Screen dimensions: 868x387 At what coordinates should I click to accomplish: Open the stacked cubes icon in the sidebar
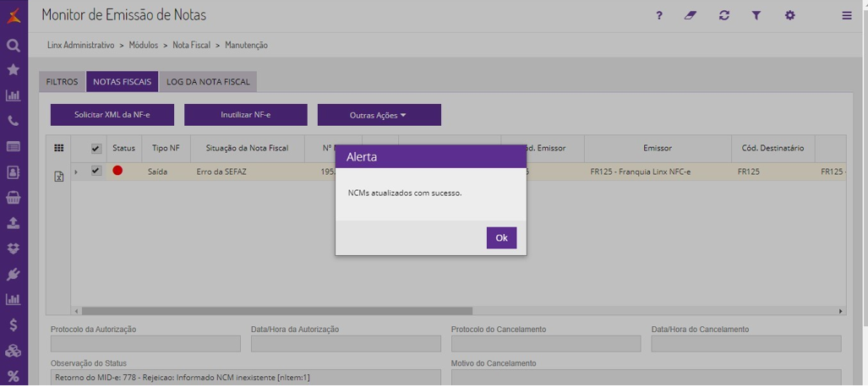click(14, 351)
